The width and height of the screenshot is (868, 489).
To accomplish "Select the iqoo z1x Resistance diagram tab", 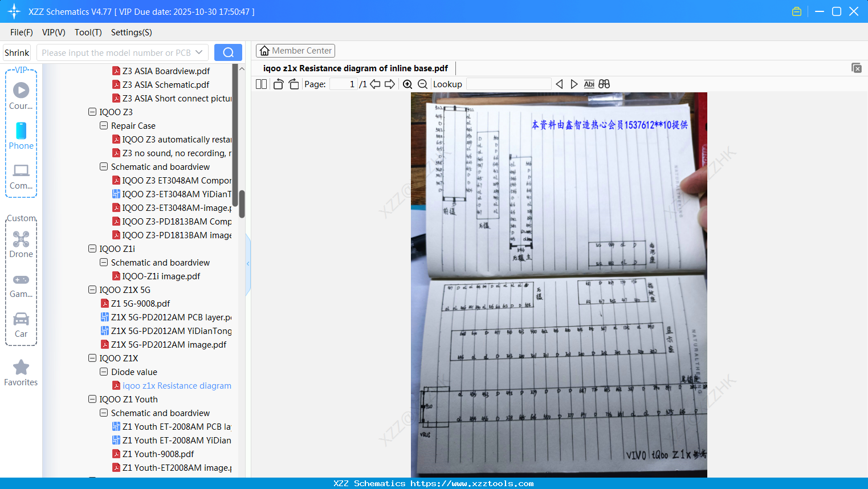I will (356, 68).
